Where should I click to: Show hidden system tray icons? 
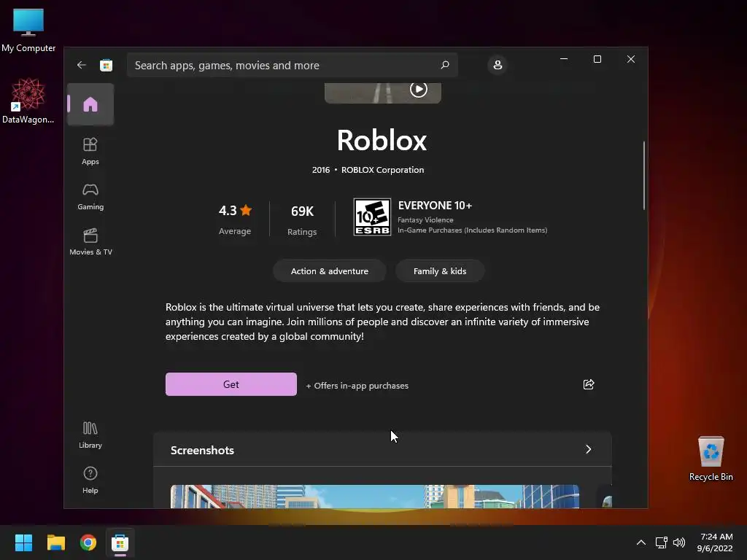(641, 542)
